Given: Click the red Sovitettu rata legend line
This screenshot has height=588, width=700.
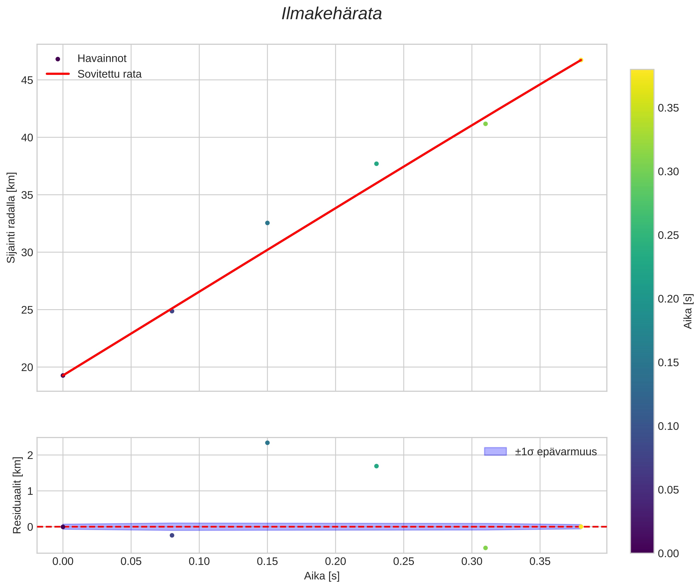Looking at the screenshot, I should (x=58, y=74).
